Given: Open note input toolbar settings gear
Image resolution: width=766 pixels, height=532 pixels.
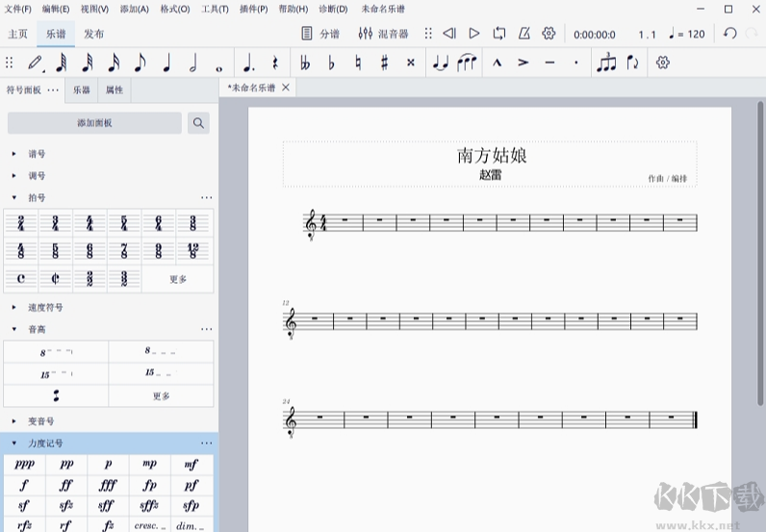Looking at the screenshot, I should point(662,63).
